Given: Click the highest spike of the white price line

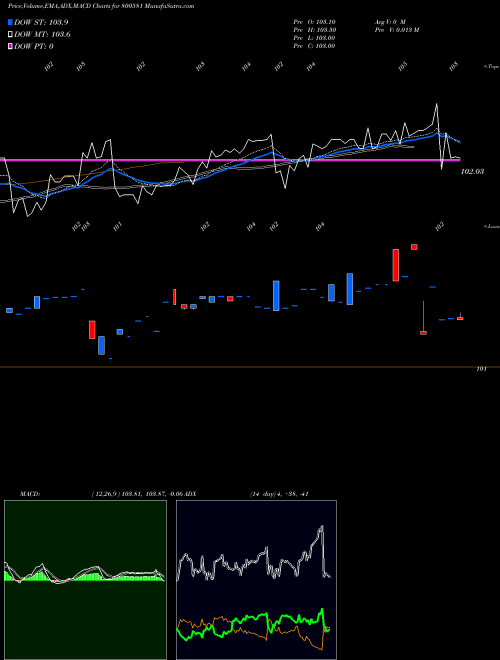Looking at the screenshot, I should pos(436,104).
